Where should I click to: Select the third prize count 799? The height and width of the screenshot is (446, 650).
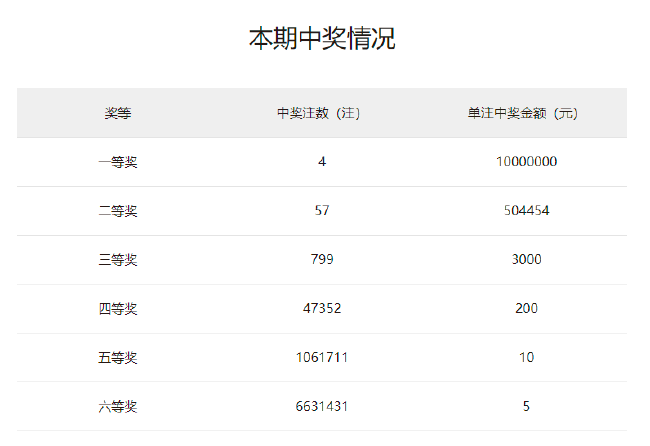click(322, 260)
